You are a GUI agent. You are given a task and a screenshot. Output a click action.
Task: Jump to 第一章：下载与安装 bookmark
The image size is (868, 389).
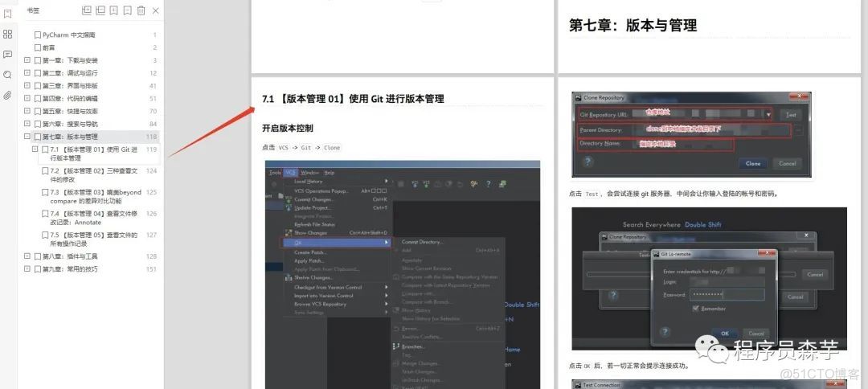coord(70,60)
